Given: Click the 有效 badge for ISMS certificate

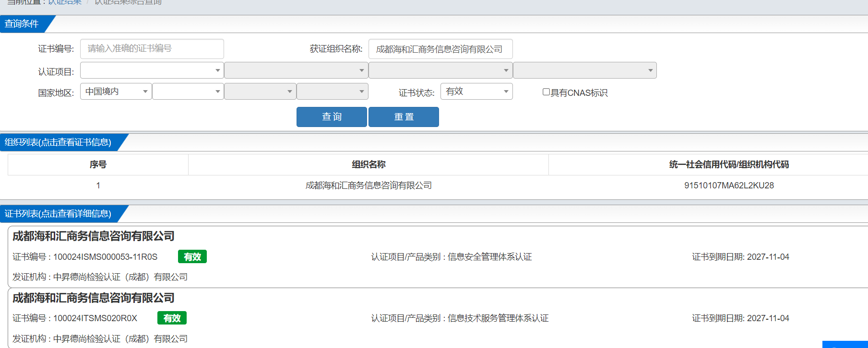Looking at the screenshot, I should tap(192, 257).
